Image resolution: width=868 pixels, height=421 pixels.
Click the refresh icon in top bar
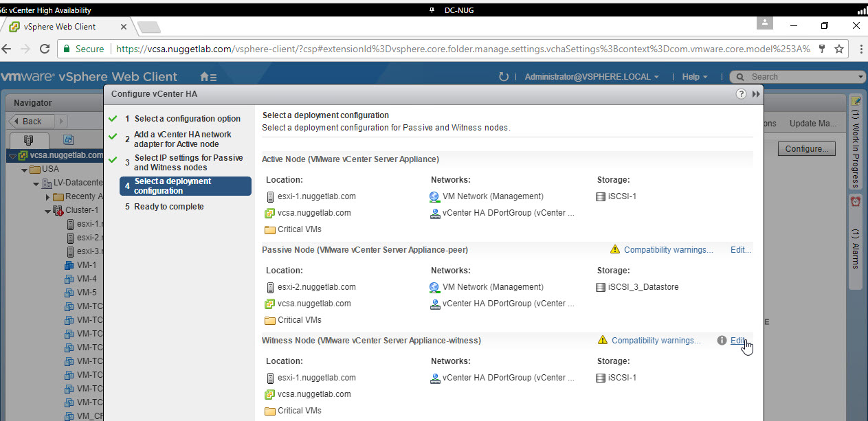504,77
